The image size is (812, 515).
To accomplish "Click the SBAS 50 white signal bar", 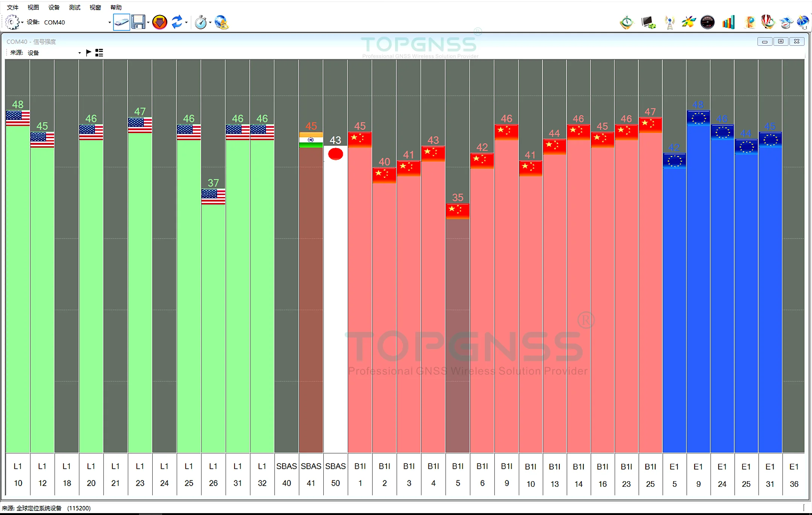I will point(335,301).
